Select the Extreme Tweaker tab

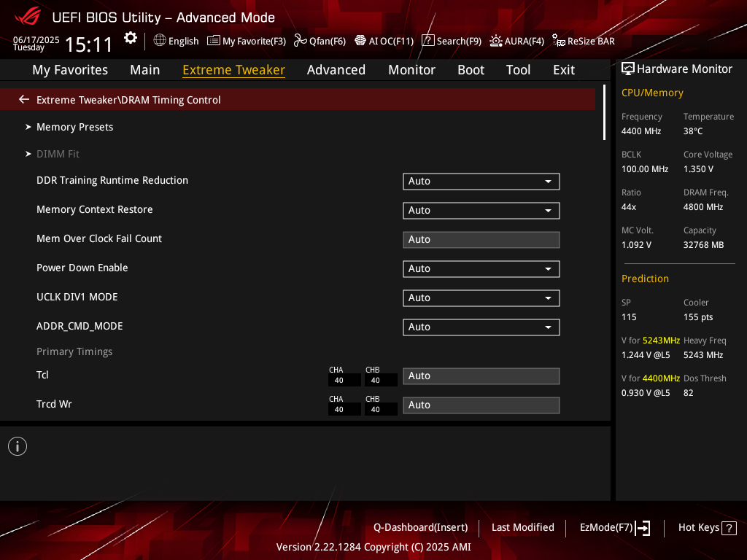click(x=234, y=69)
